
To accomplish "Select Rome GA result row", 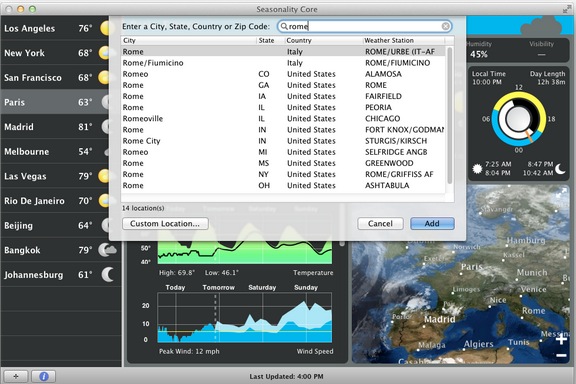I will (x=283, y=85).
